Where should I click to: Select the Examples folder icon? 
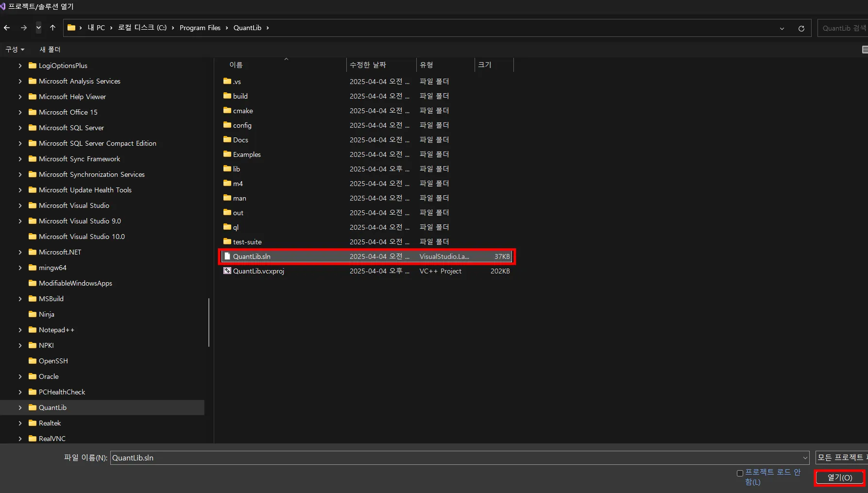pyautogui.click(x=227, y=154)
